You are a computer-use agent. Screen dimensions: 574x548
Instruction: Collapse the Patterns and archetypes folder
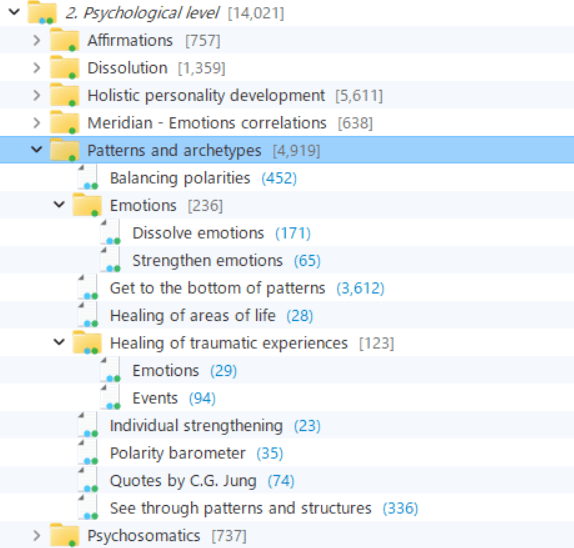coord(37,149)
